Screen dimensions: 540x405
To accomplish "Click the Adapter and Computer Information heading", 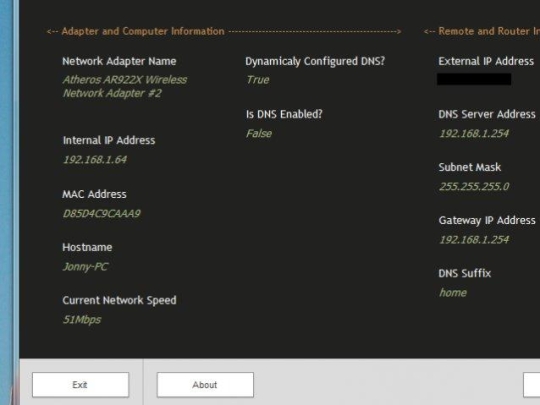I will 143,31.
